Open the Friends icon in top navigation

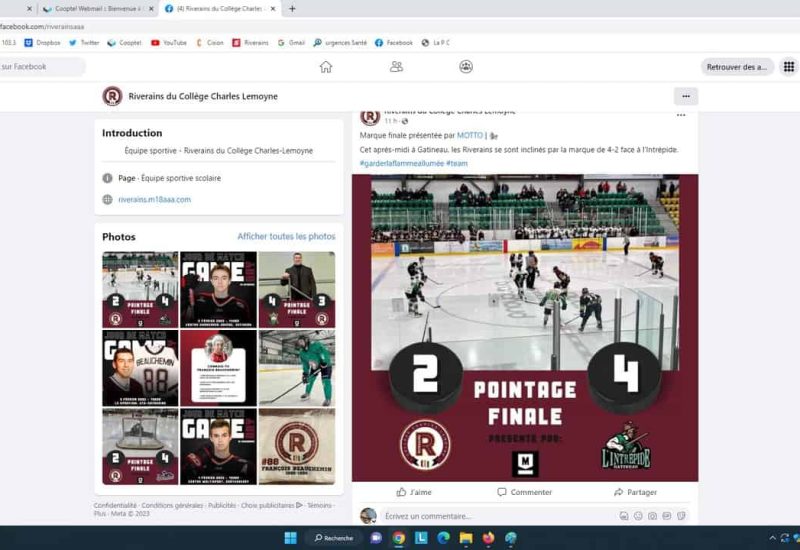[x=396, y=67]
